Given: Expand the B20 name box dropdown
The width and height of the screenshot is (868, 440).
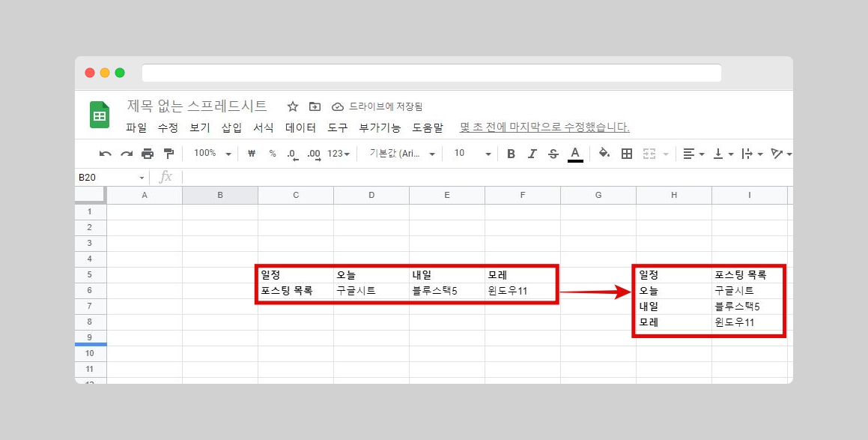Looking at the screenshot, I should tap(142, 178).
